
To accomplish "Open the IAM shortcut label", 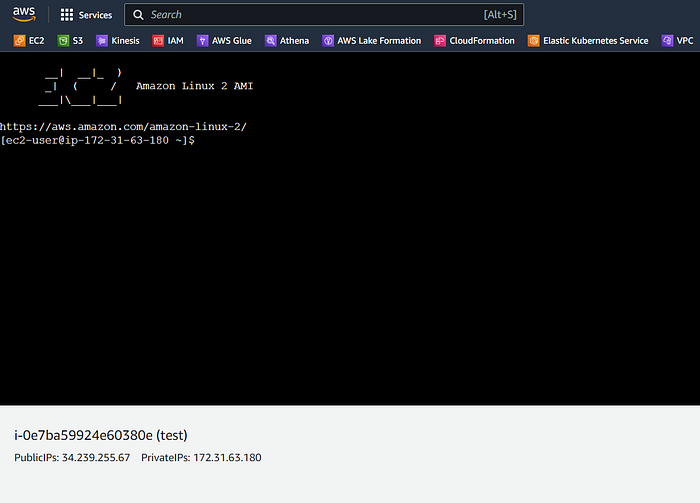I will tap(175, 41).
